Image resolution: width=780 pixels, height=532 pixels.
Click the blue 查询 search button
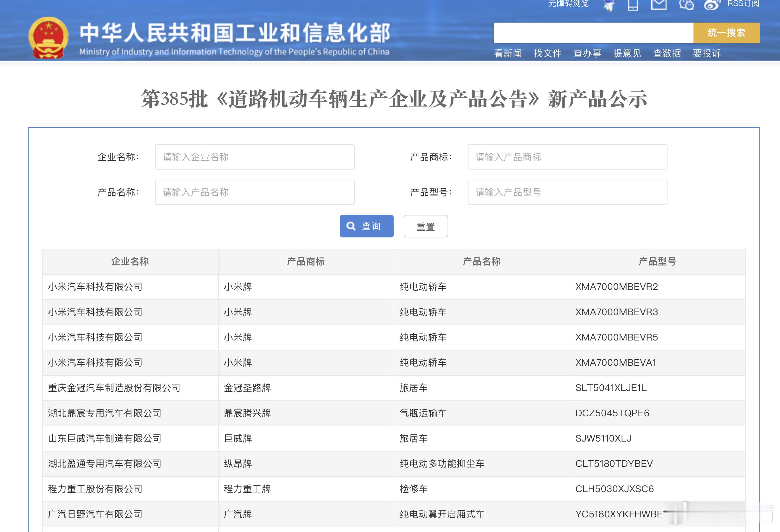[366, 226]
